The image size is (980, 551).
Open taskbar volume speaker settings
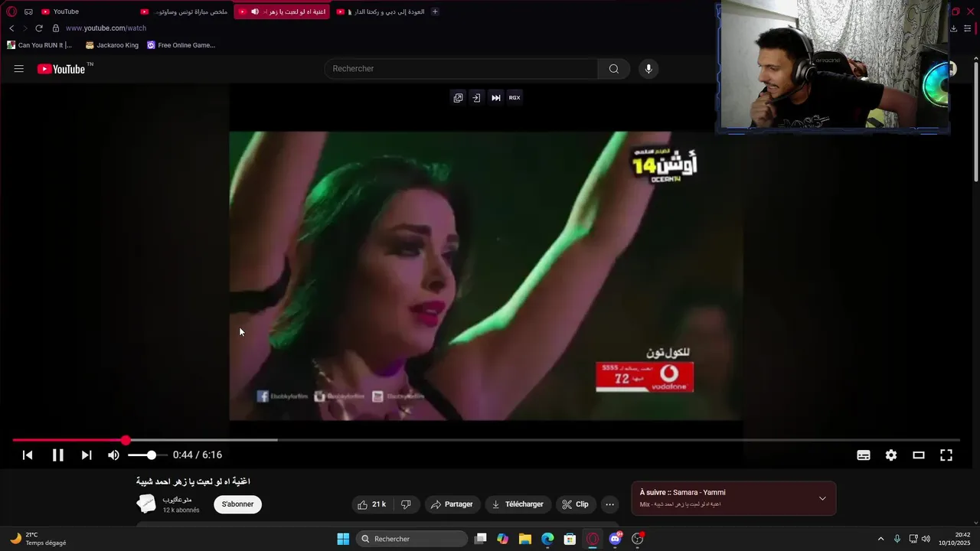(926, 539)
